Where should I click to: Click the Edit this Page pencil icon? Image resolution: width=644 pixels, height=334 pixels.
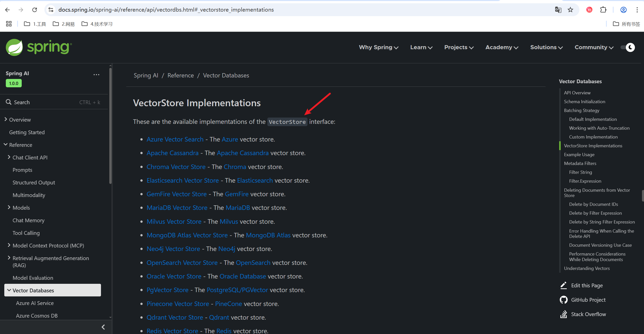[563, 285]
